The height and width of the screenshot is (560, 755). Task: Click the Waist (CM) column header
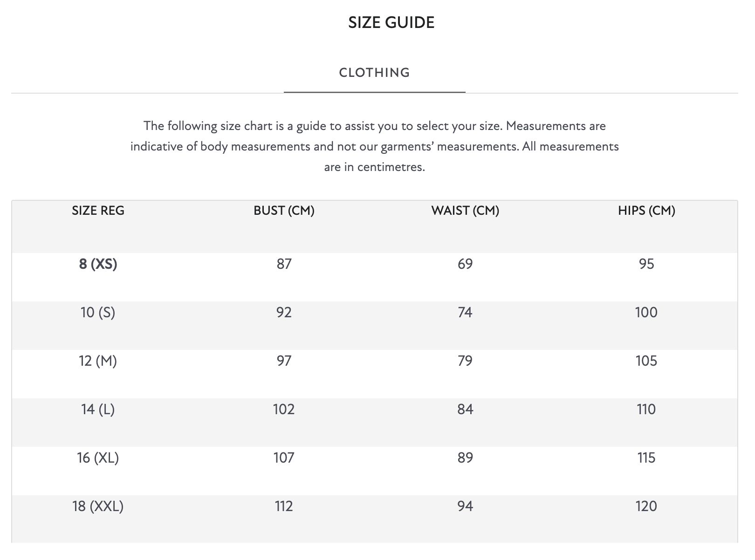[465, 211]
